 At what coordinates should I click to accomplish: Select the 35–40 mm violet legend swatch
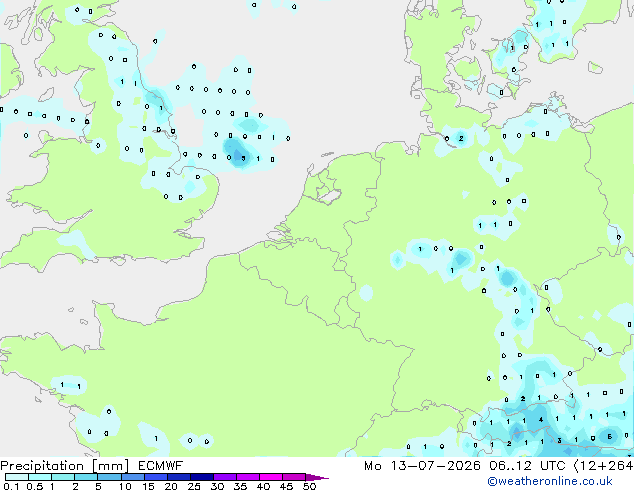click(248, 477)
